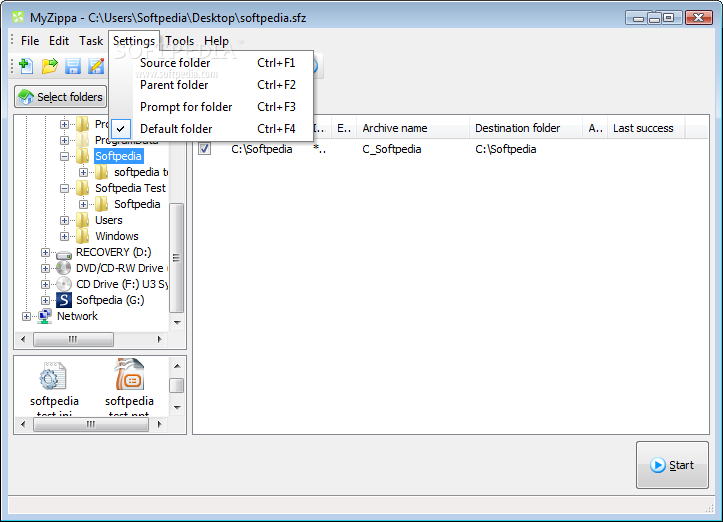Viewport: 723px width, 522px height.
Task: Expand the Softpedia (G:) drive node
Action: pyautogui.click(x=45, y=300)
